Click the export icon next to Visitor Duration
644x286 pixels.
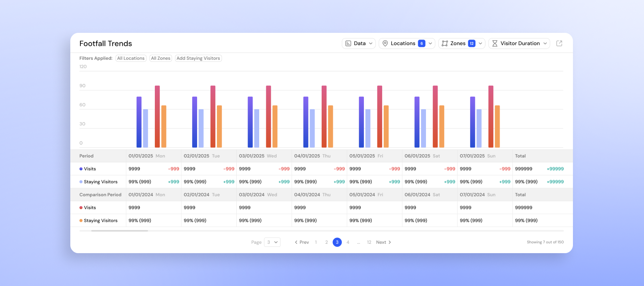coord(559,43)
